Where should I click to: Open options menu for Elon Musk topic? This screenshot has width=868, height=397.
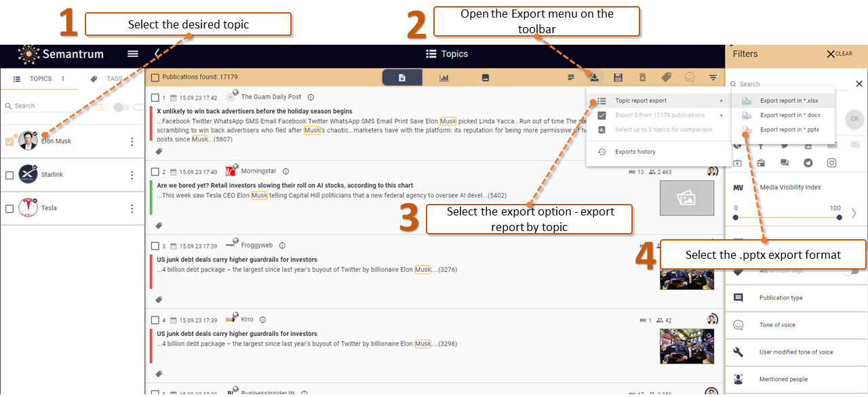click(x=132, y=142)
